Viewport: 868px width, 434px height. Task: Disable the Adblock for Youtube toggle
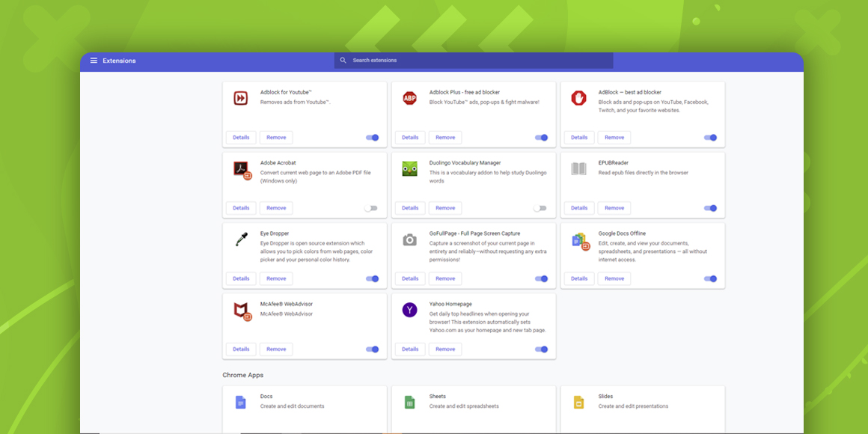(x=373, y=137)
